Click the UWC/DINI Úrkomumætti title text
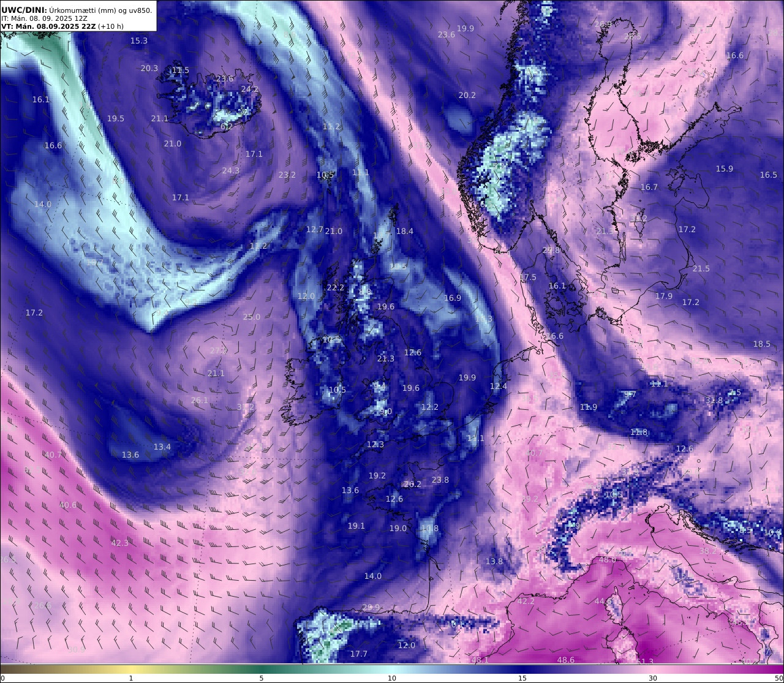The height and width of the screenshot is (683, 784). pyautogui.click(x=77, y=10)
